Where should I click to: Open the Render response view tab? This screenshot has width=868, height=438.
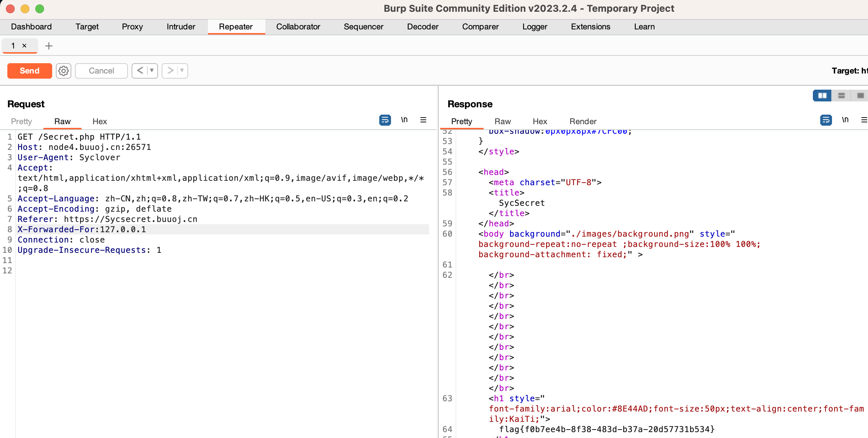(583, 121)
